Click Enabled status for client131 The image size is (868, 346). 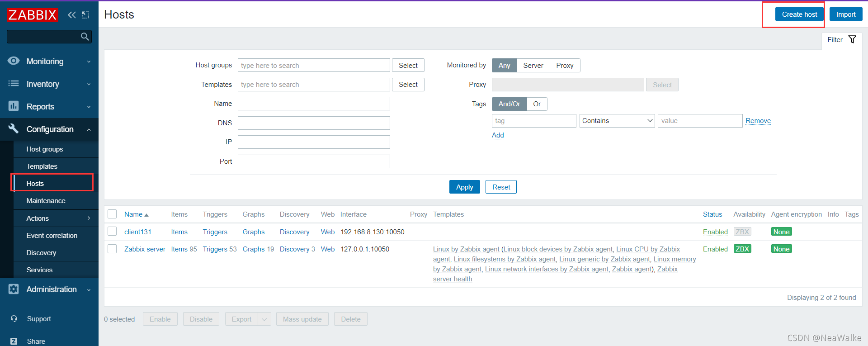point(715,232)
